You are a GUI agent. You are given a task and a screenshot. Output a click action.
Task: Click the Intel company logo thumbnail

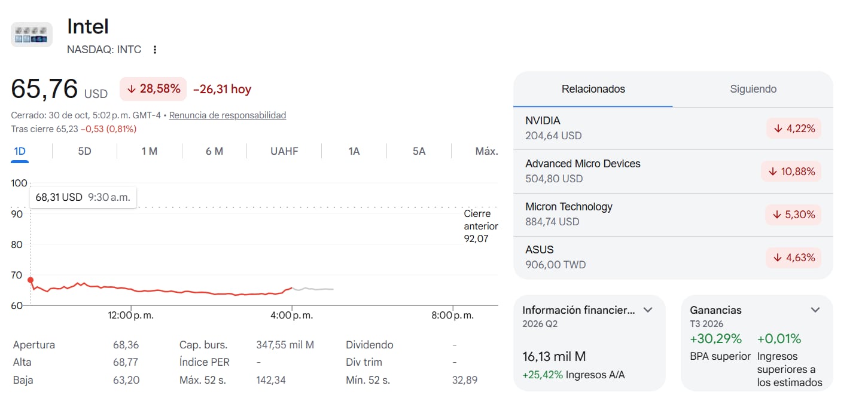tap(32, 35)
